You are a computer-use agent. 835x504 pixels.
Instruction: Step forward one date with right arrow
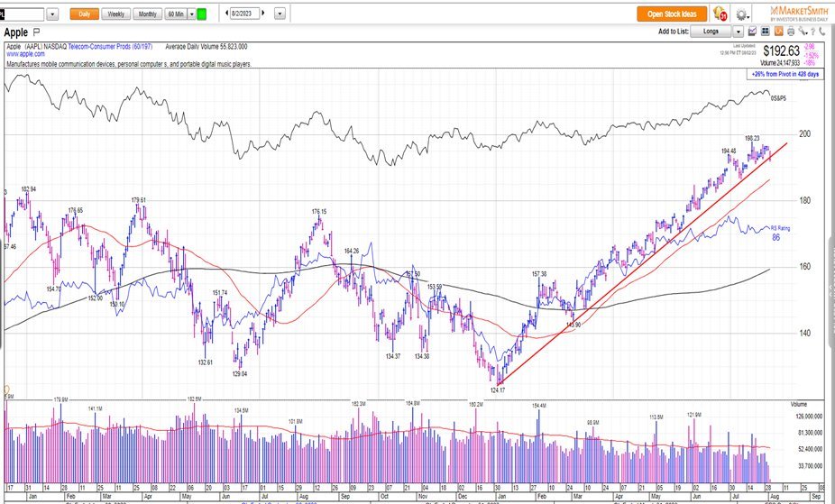(263, 14)
